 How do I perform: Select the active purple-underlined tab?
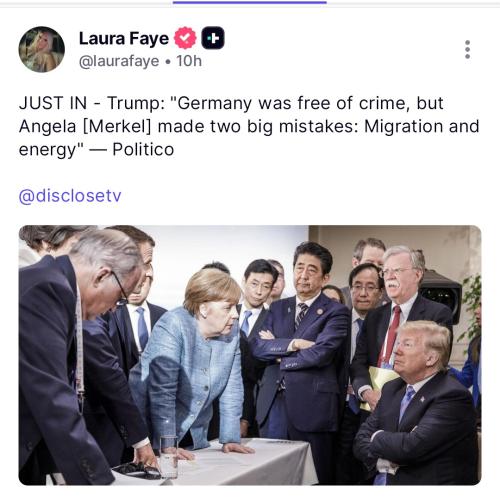tap(250, 3)
